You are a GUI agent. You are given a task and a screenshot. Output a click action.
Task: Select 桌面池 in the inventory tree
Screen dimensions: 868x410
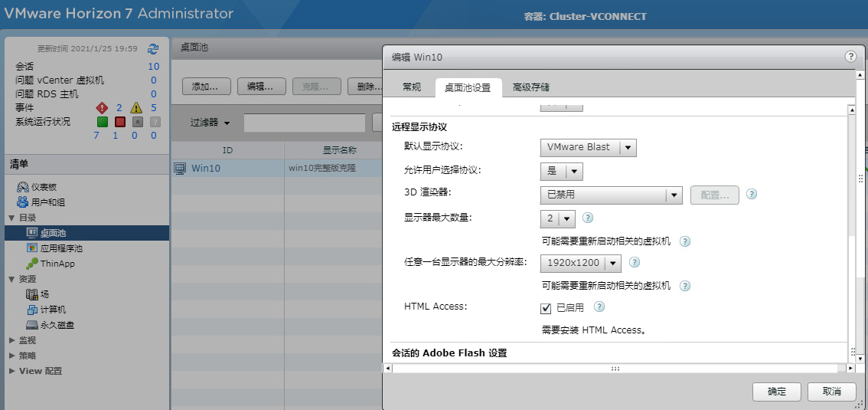(87, 233)
